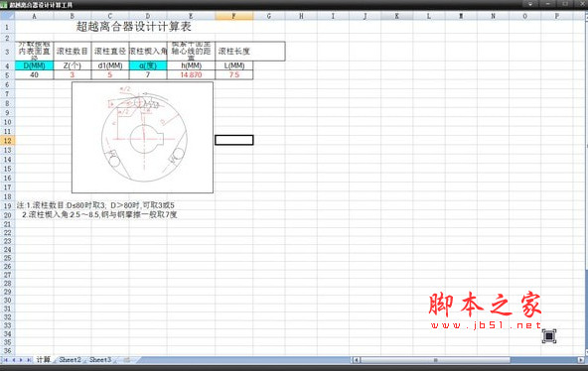The image size is (588, 371).
Task: Click the horizontal scrollbar left arrow
Action: tap(357, 360)
